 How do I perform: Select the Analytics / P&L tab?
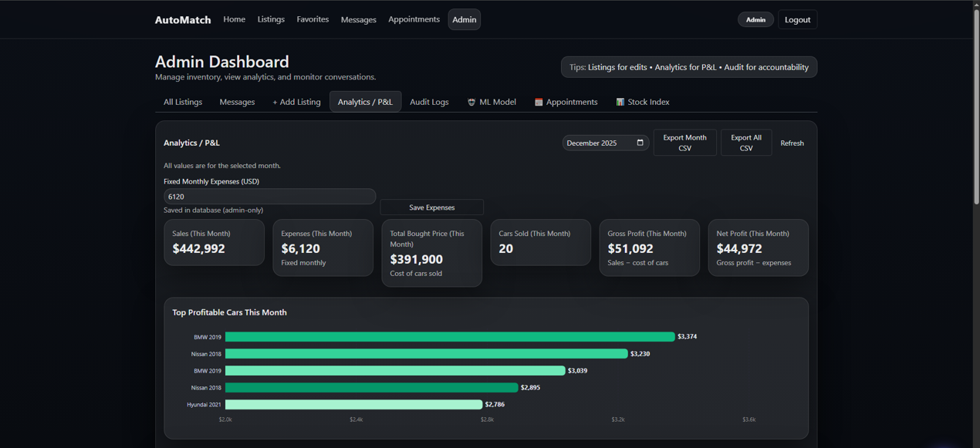pyautogui.click(x=365, y=102)
